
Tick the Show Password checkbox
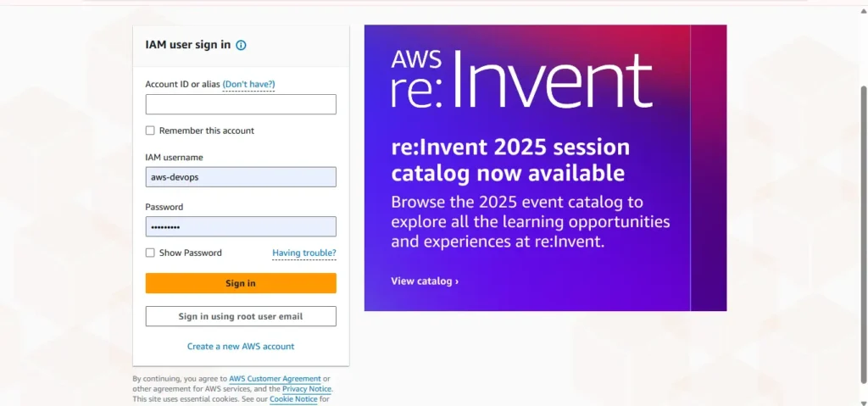[x=150, y=253]
